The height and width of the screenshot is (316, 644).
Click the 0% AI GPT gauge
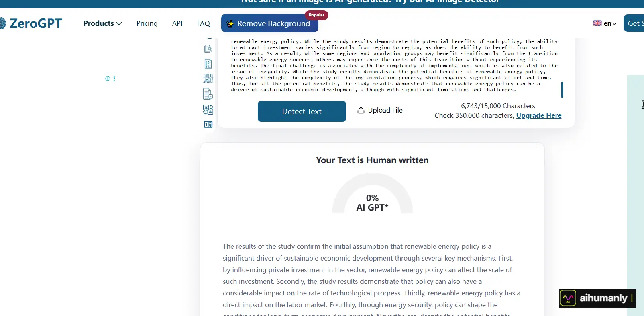click(373, 194)
